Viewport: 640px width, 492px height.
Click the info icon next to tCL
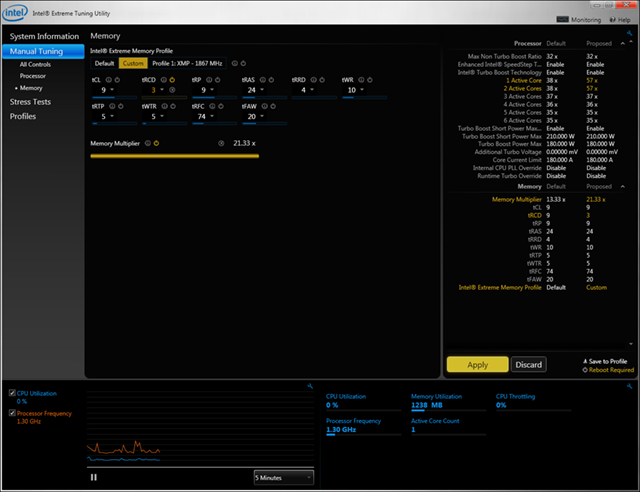(109, 80)
